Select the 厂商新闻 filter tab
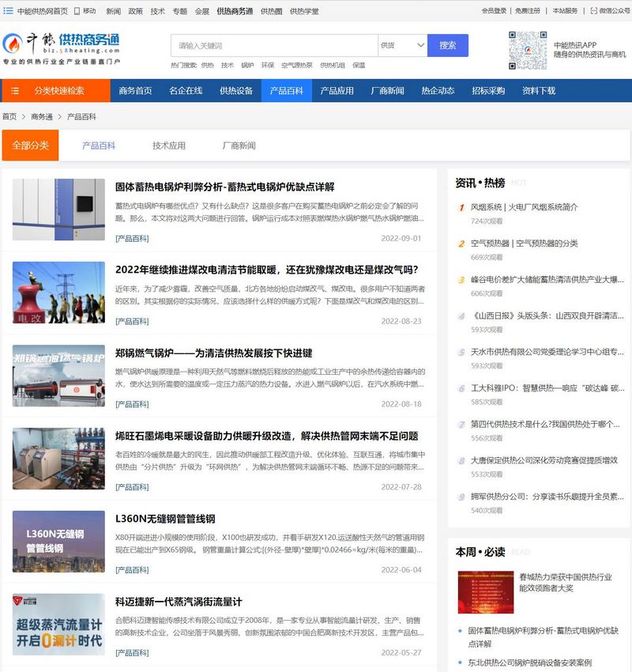632x672 pixels. click(x=239, y=145)
